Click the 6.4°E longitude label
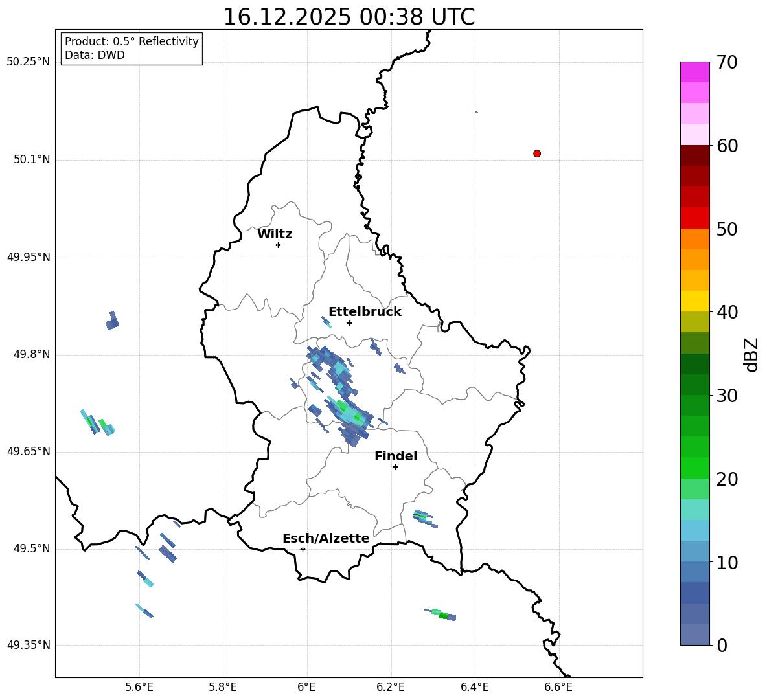The width and height of the screenshot is (767, 700). pos(474,687)
